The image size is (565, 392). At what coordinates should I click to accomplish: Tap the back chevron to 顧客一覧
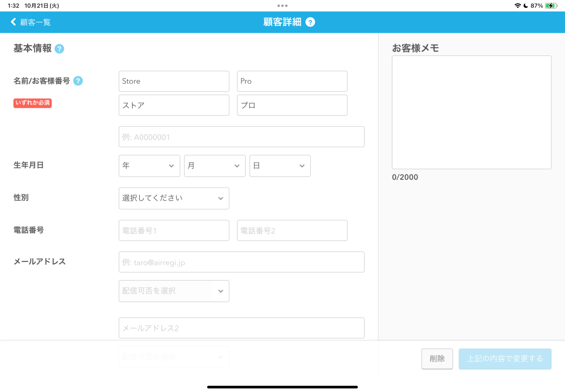pos(14,22)
